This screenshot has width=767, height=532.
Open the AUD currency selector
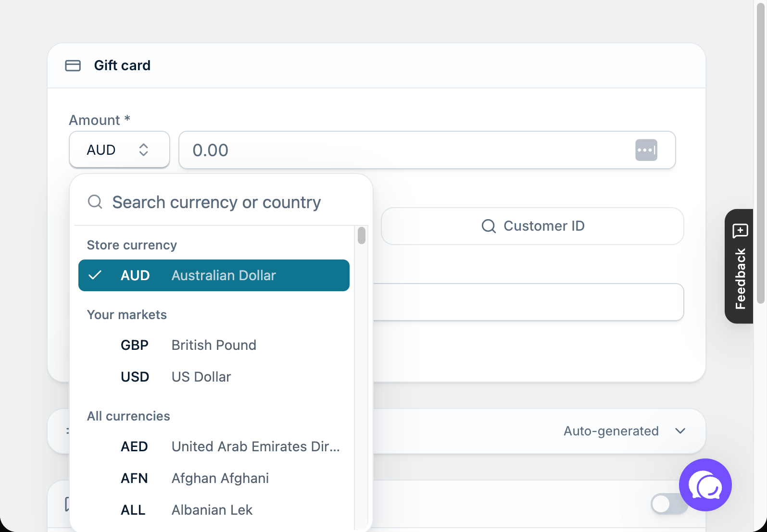point(119,150)
